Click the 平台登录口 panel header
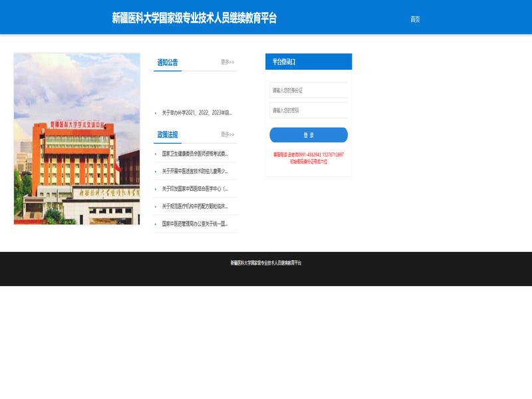The width and height of the screenshot is (532, 399). click(309, 62)
